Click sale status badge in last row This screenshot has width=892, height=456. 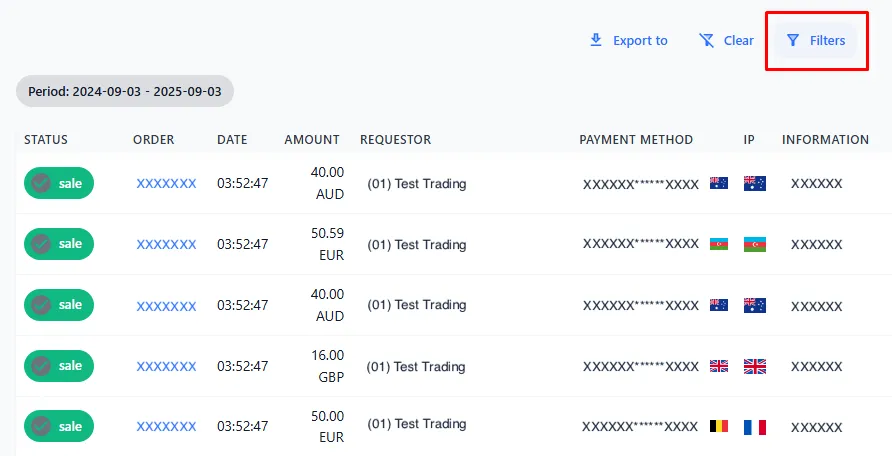tap(59, 426)
